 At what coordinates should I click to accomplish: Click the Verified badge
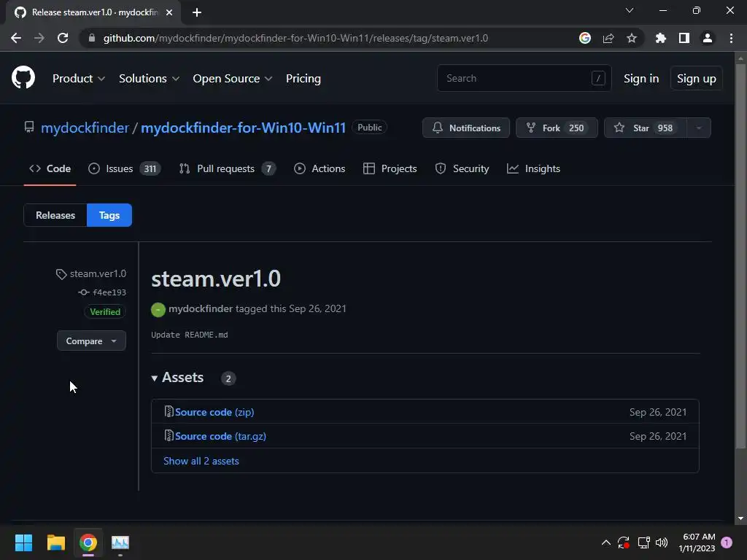pyautogui.click(x=105, y=312)
